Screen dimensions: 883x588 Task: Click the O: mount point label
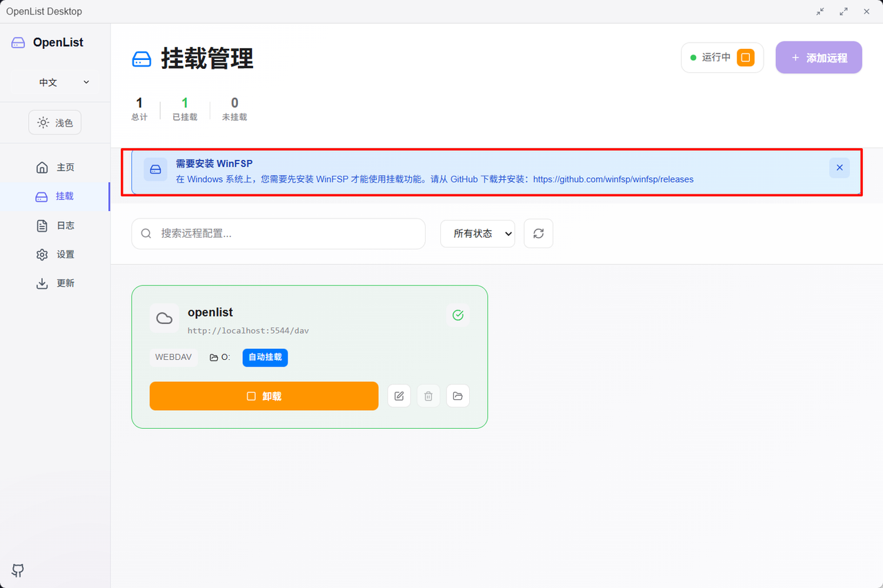click(220, 358)
